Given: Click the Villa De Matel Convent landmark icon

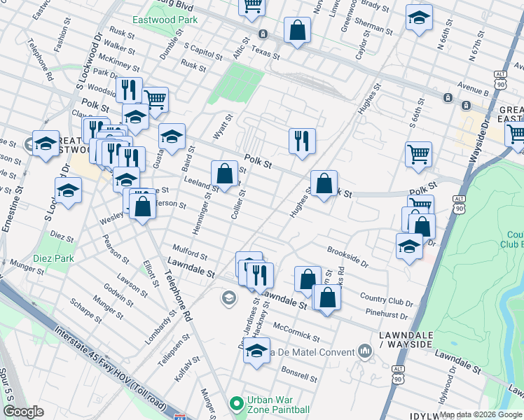Looking at the screenshot, I should [x=365, y=351].
